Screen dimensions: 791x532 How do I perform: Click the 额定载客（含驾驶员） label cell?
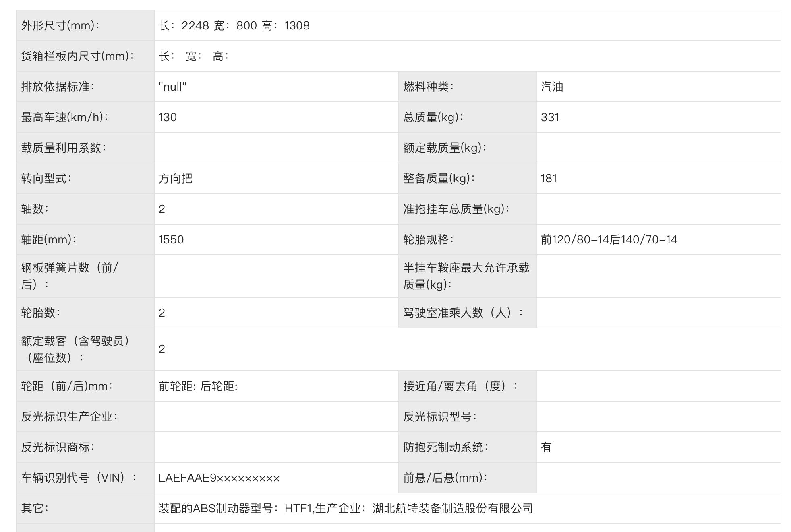click(x=77, y=349)
